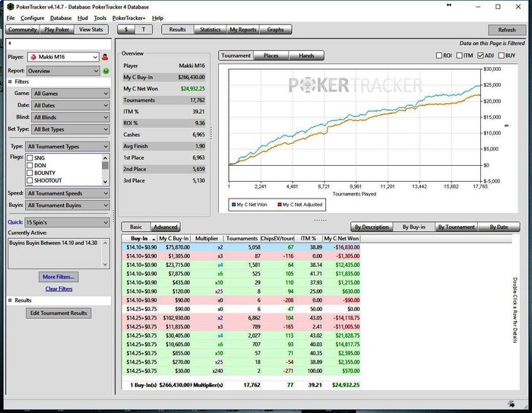Open the File menu
The height and width of the screenshot is (413, 532).
pos(11,18)
